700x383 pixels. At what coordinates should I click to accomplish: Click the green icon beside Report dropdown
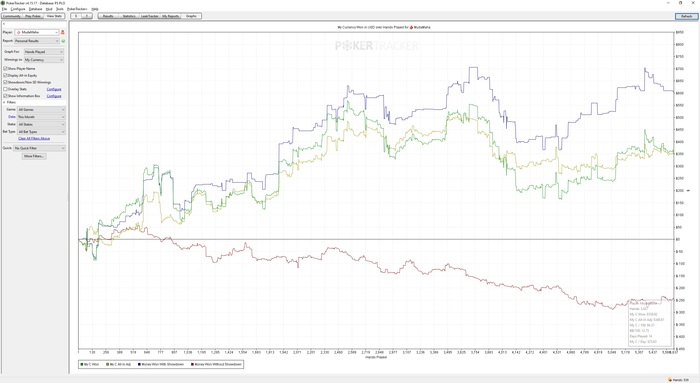(x=63, y=41)
